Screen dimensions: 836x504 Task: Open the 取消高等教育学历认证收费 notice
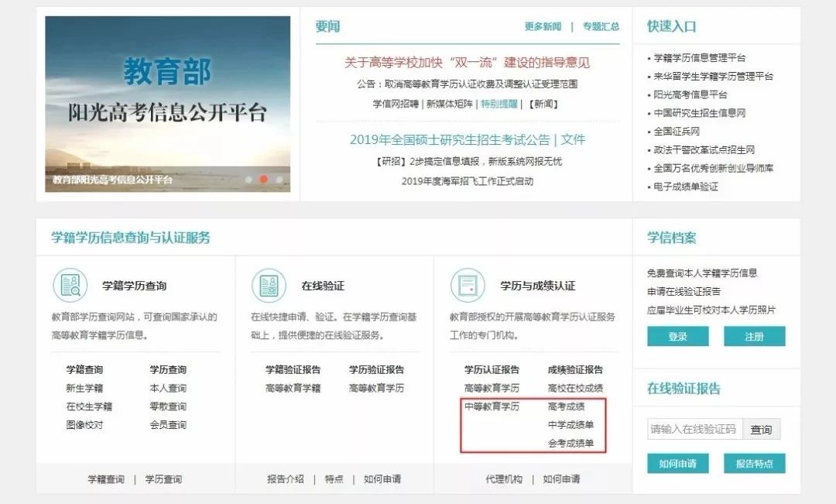(x=467, y=84)
